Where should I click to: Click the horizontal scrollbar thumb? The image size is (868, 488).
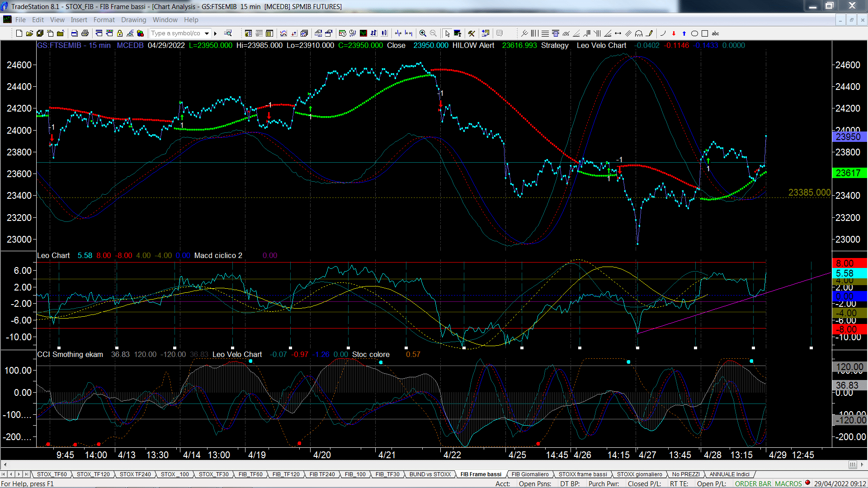click(853, 465)
